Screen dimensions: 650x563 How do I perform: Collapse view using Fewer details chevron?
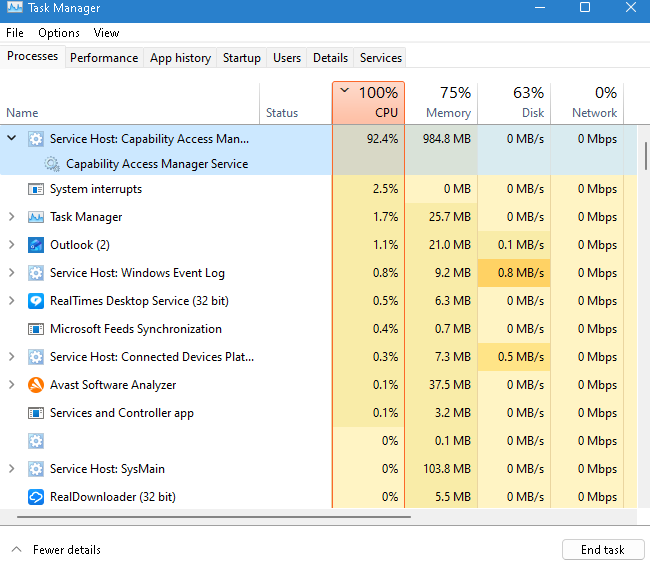(x=16, y=549)
